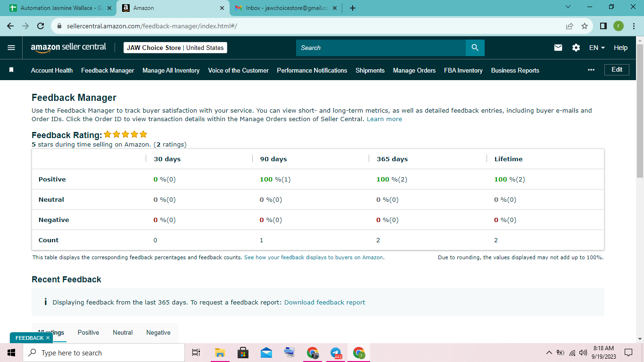
Task: Open Manage Orders
Action: pyautogui.click(x=414, y=70)
